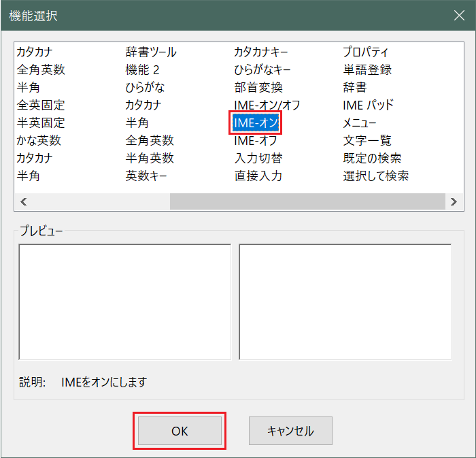Screen dimensions: 476x458
Task: Select プロパティ in the list
Action: (x=366, y=52)
